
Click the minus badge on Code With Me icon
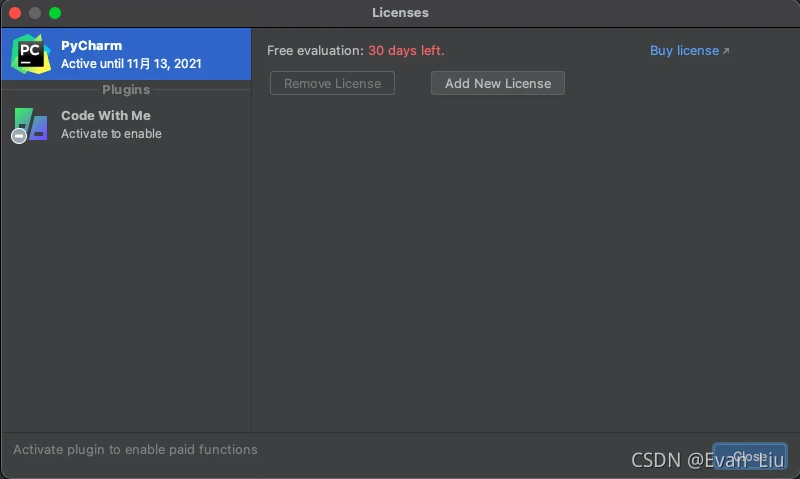19,136
